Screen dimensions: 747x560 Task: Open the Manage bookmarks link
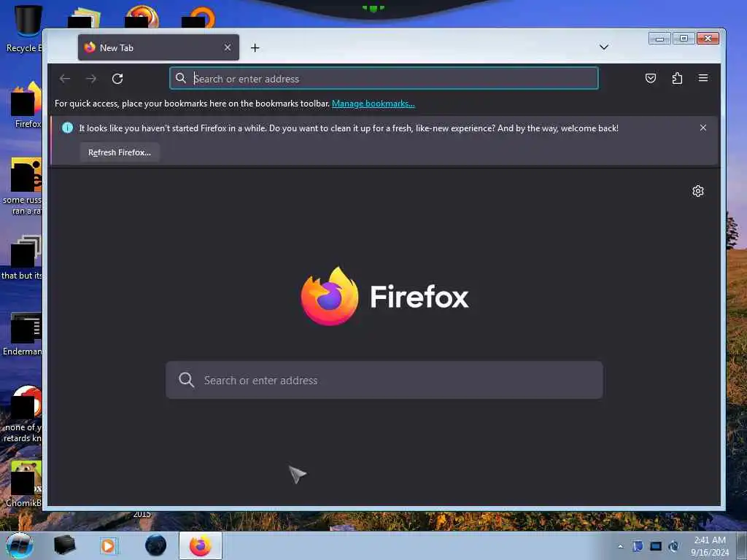point(373,104)
